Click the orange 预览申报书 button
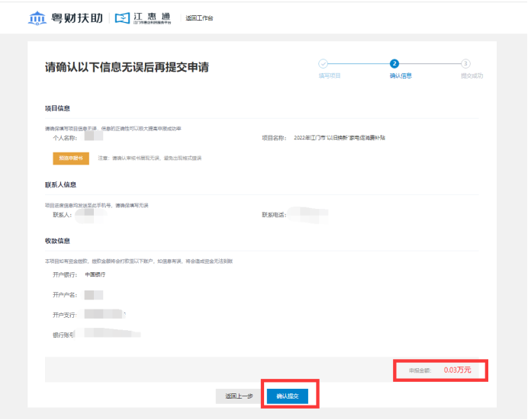The image size is (528, 420). tap(71, 159)
